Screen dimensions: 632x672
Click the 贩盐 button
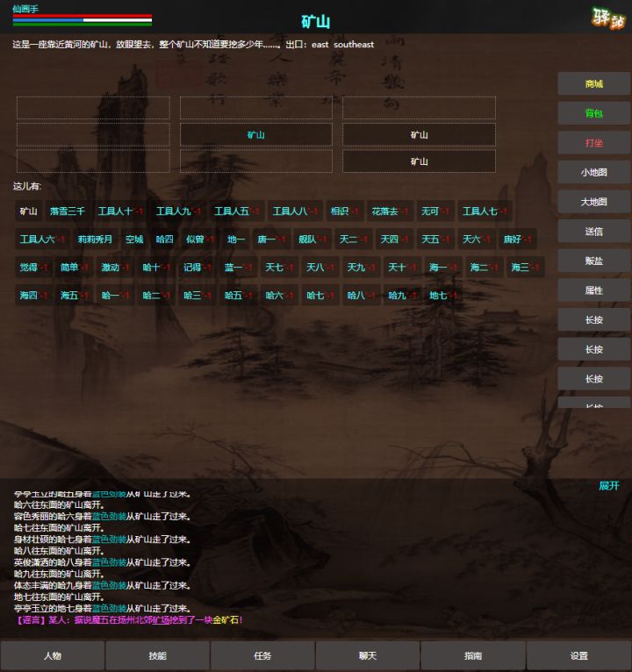click(594, 261)
